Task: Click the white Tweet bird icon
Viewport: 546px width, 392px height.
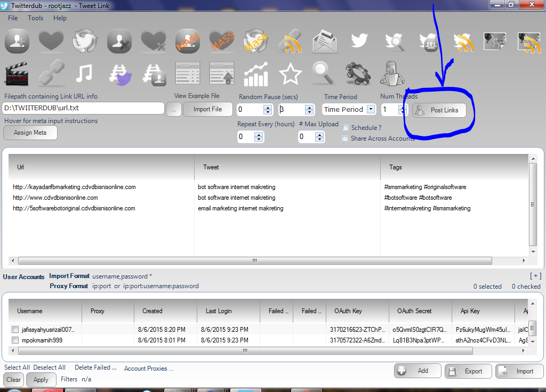Action: (x=359, y=40)
